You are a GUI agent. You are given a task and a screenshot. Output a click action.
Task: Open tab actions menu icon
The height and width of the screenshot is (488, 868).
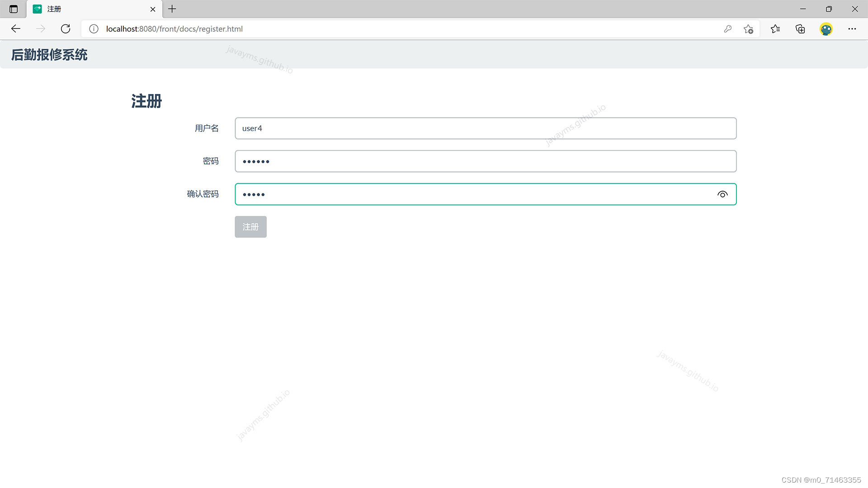tap(14, 9)
